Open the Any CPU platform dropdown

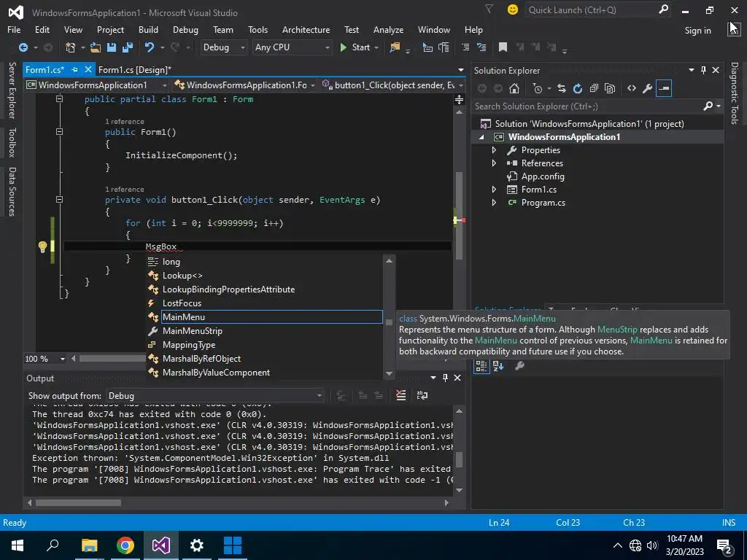pyautogui.click(x=292, y=47)
